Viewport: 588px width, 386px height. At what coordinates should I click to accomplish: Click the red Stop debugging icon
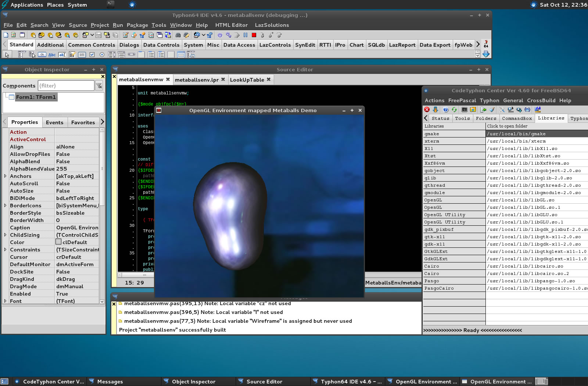click(x=254, y=35)
